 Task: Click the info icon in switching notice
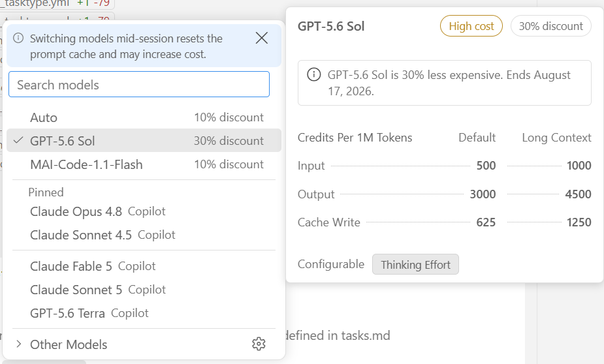[18, 38]
